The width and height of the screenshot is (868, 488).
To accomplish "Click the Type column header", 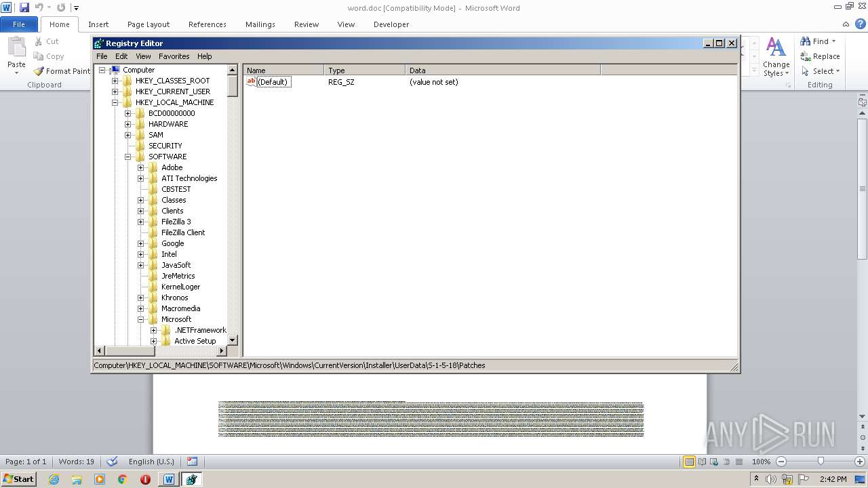I will [x=365, y=70].
